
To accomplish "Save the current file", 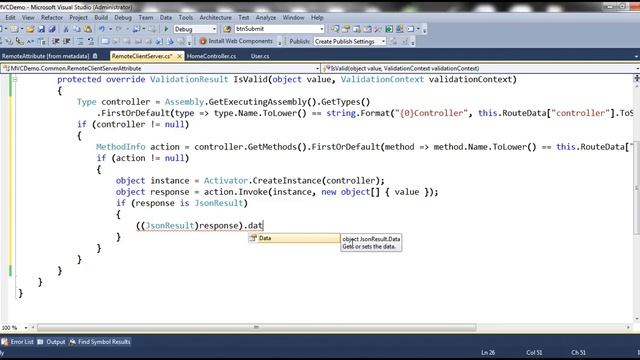I will point(41,29).
